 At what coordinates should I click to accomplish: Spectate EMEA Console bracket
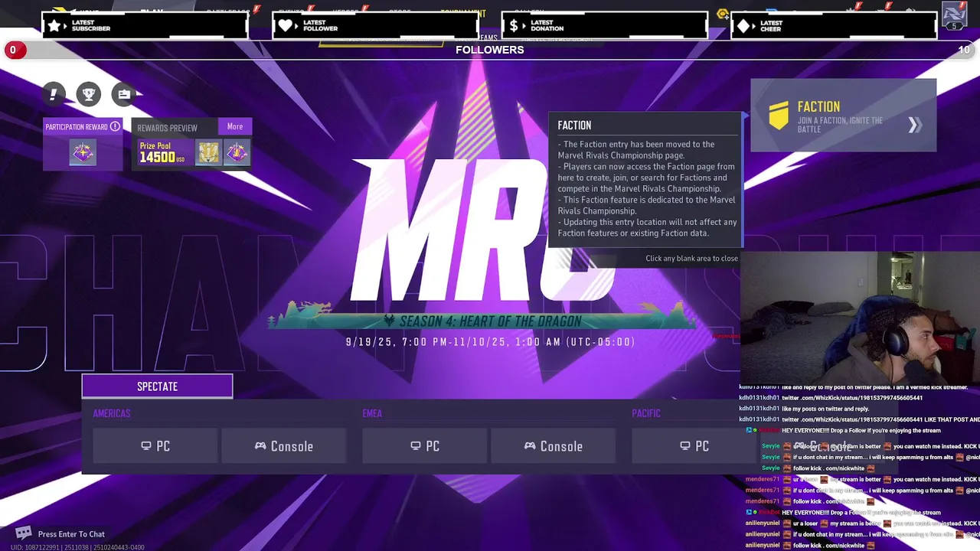[553, 446]
